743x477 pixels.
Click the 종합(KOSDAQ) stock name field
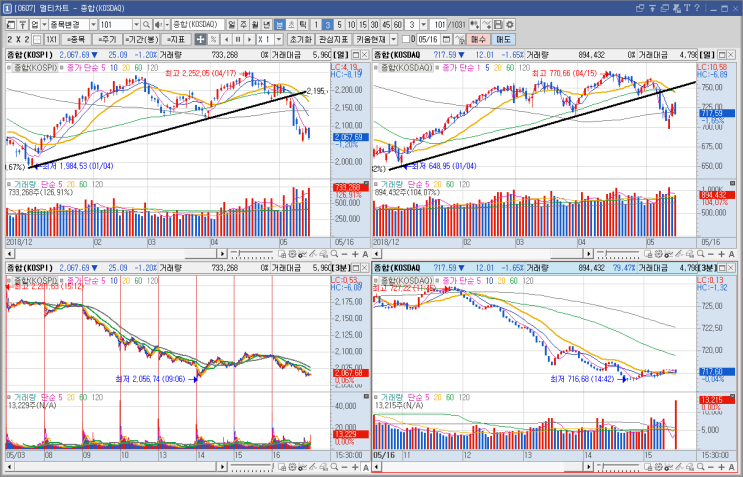point(198,25)
